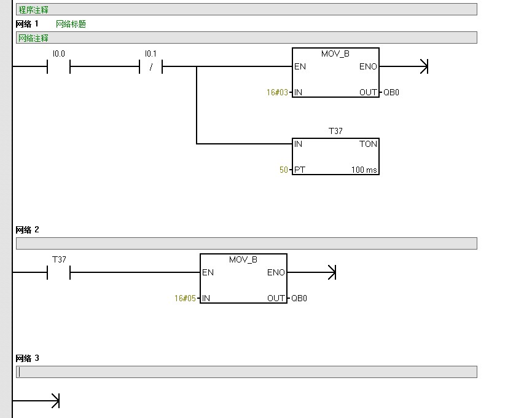Click the 16#03 input value
The height and width of the screenshot is (418, 532).
pos(276,93)
